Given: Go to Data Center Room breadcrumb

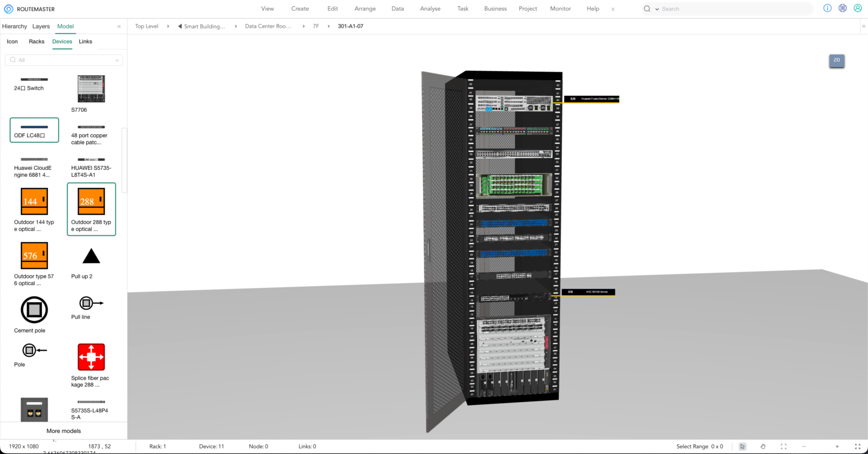Looking at the screenshot, I should point(268,27).
